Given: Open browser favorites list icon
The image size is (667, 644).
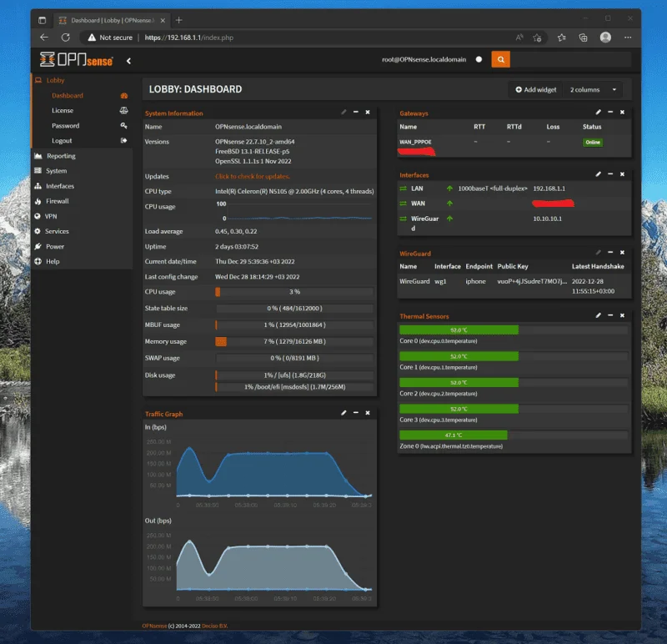Looking at the screenshot, I should point(561,38).
